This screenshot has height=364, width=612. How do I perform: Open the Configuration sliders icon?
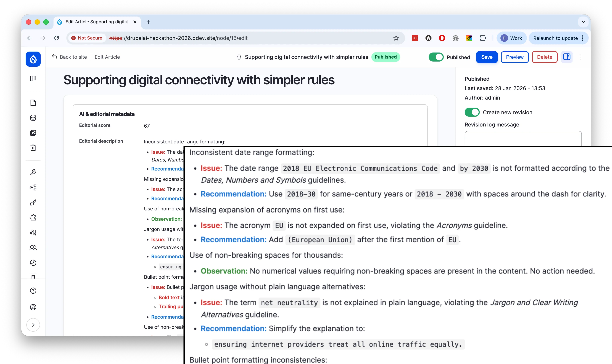[33, 232]
